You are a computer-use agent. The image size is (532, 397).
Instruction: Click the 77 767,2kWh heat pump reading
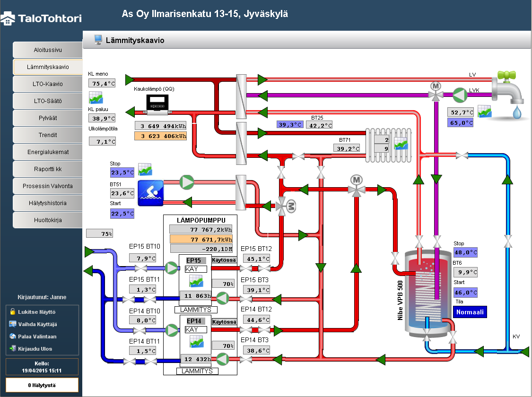(x=201, y=229)
